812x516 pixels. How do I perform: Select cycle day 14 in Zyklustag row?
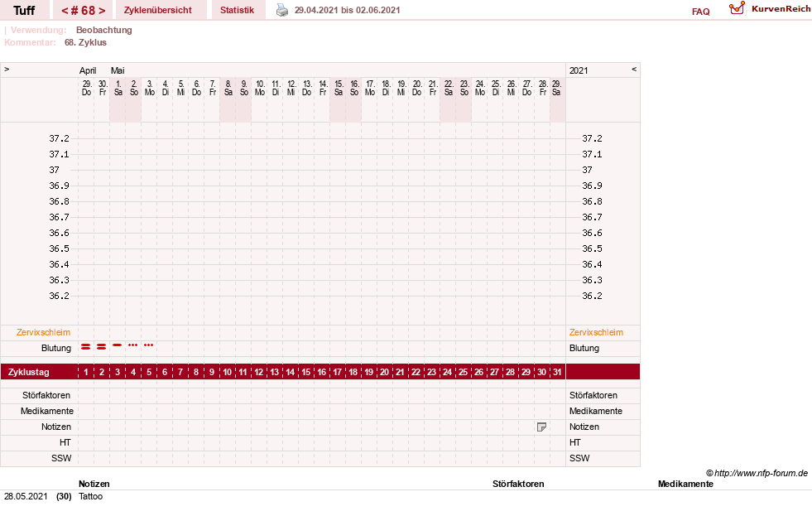[290, 372]
